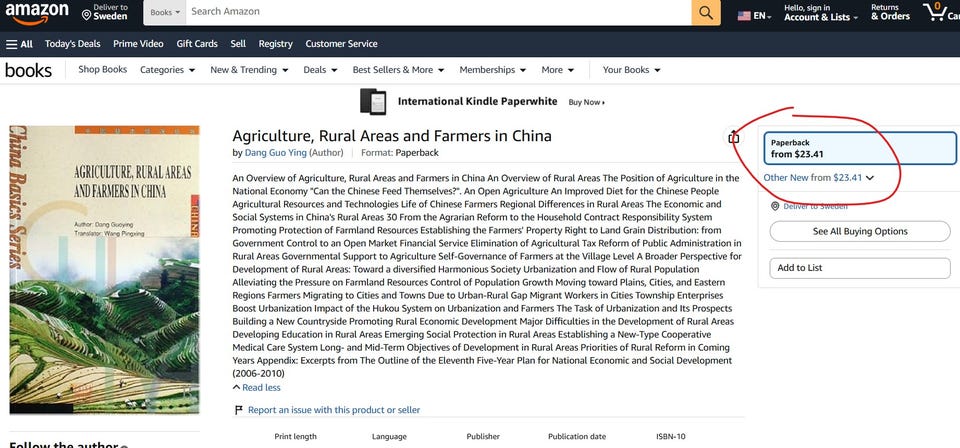This screenshot has width=960, height=448.
Task: Click Deliver to Sweden link in buy box
Action: pyautogui.click(x=816, y=206)
